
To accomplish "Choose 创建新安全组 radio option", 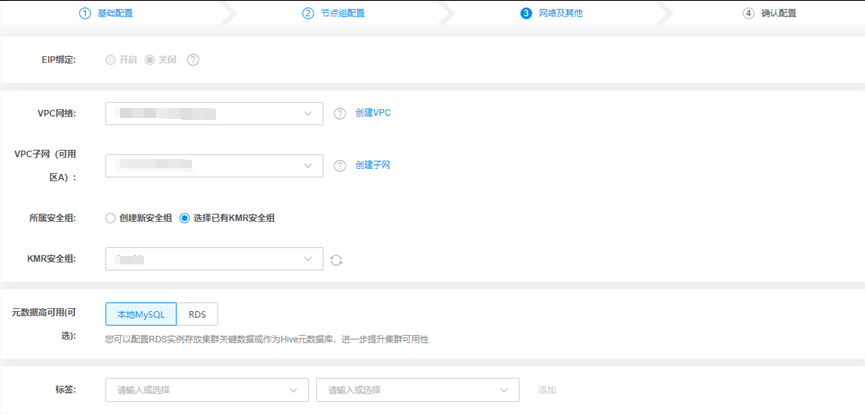I will [110, 218].
